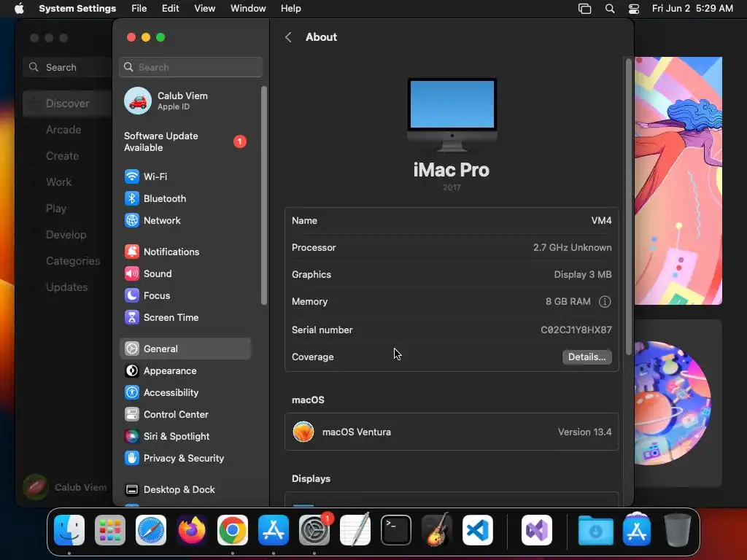The width and height of the screenshot is (747, 560).
Task: Open Downloads folder in Dock
Action: (x=595, y=530)
